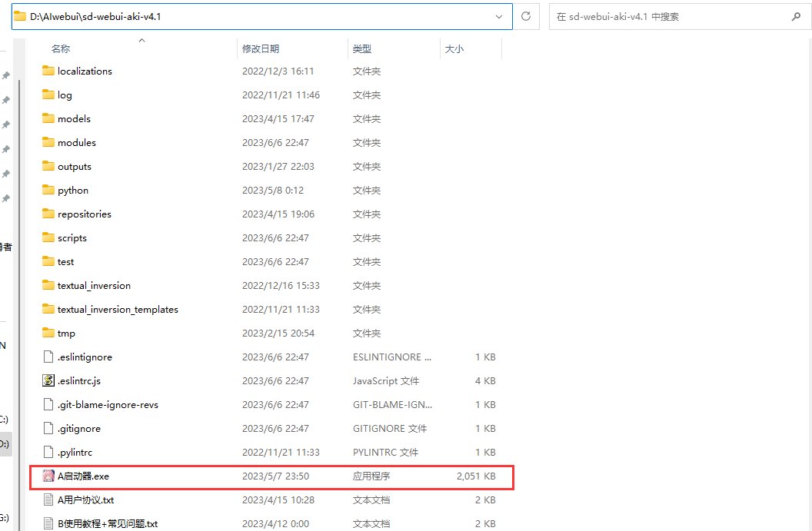
Task: Click the A启动器.exe application icon
Action: 48,476
